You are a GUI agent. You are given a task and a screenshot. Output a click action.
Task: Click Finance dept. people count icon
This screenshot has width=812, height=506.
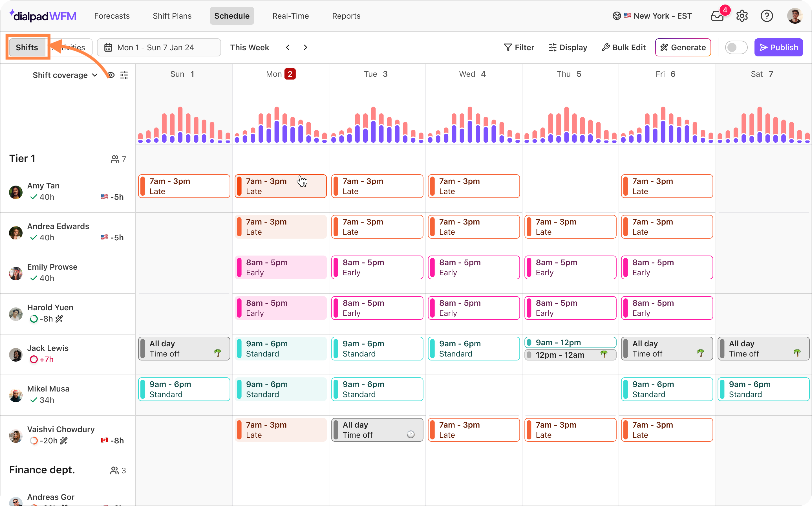(x=114, y=470)
